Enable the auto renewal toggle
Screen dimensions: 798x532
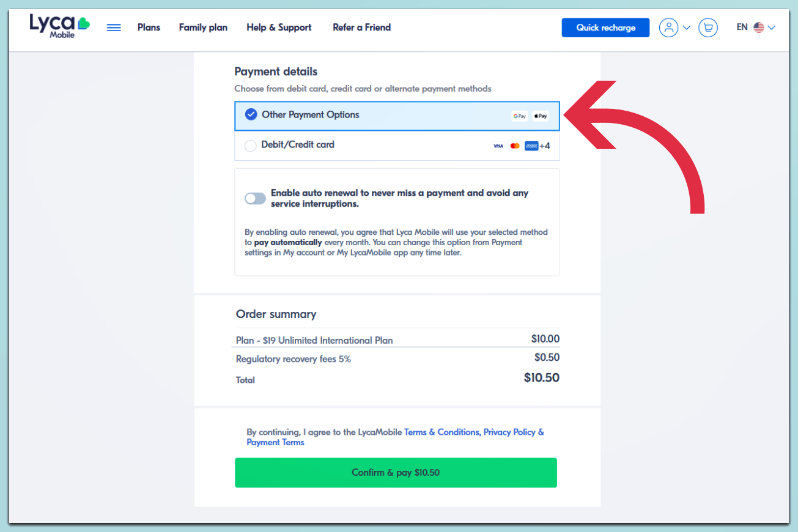pos(255,198)
